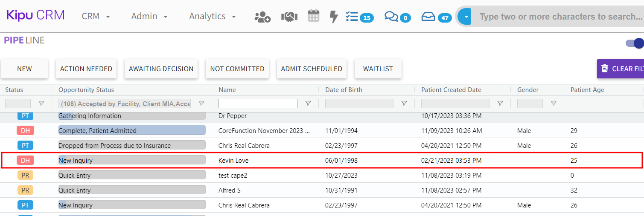Select the ACTION NEEDED pipeline filter
644x216 pixels.
click(x=86, y=69)
